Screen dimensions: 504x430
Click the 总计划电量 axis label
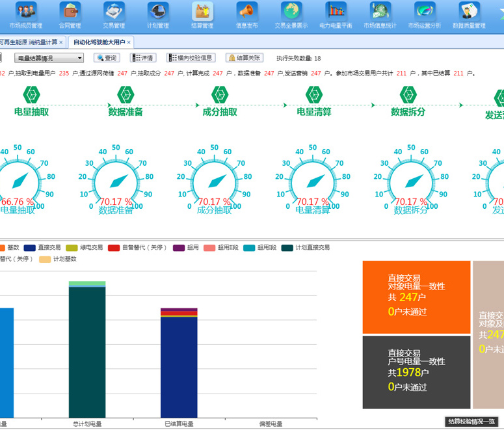(x=87, y=424)
